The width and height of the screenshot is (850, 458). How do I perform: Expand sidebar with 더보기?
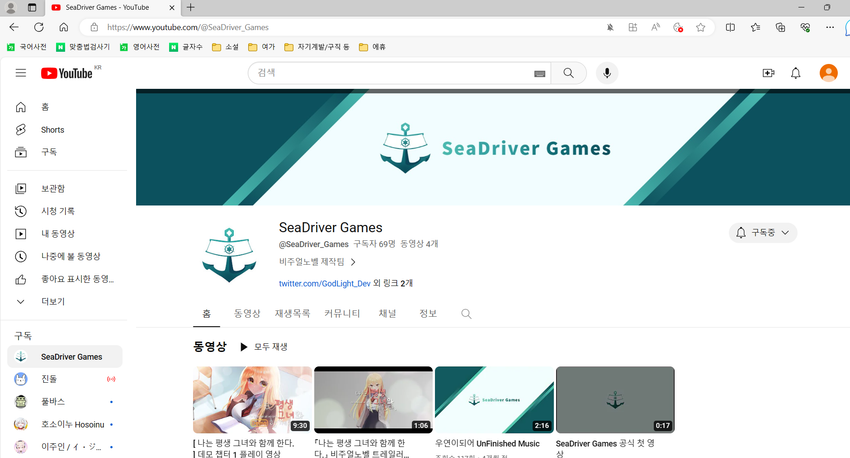tap(67, 301)
